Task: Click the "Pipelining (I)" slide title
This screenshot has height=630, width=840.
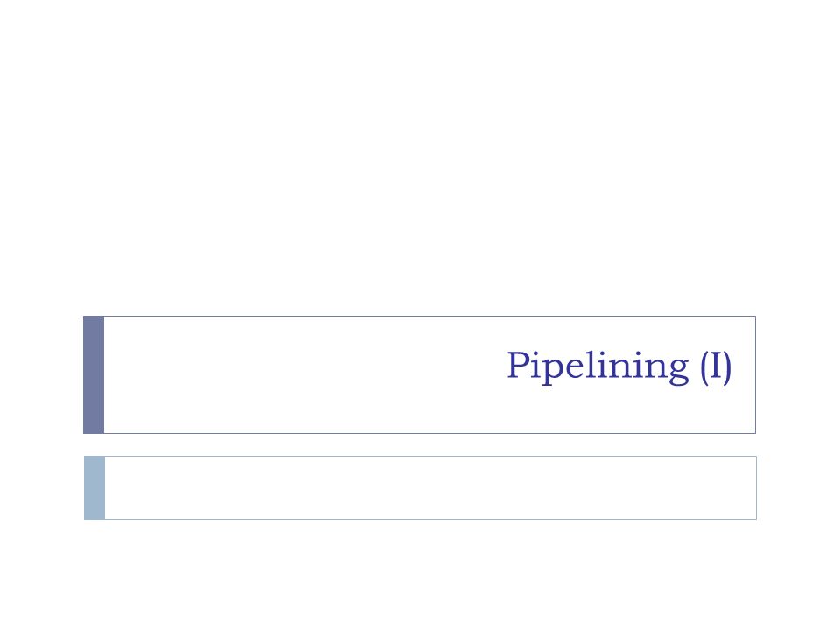Action: click(619, 367)
